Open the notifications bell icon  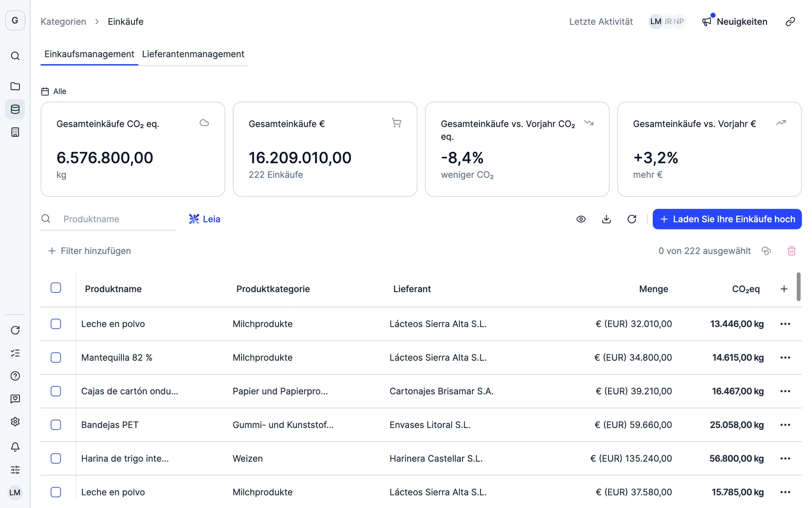coord(15,447)
